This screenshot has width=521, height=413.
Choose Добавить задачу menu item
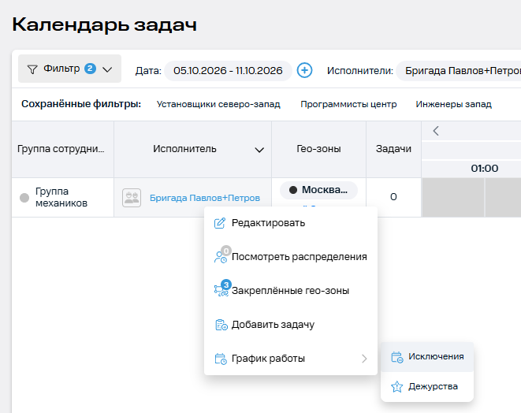pyautogui.click(x=291, y=324)
